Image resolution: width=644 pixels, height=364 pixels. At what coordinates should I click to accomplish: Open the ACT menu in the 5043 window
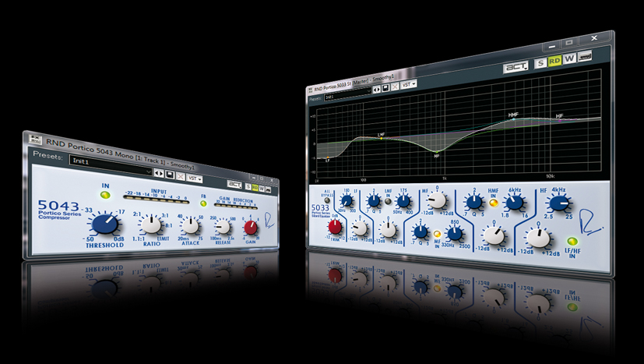click(235, 185)
